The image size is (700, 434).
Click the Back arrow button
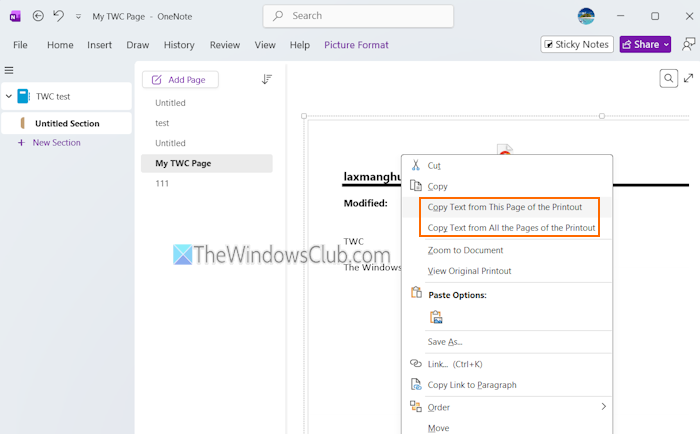click(38, 16)
